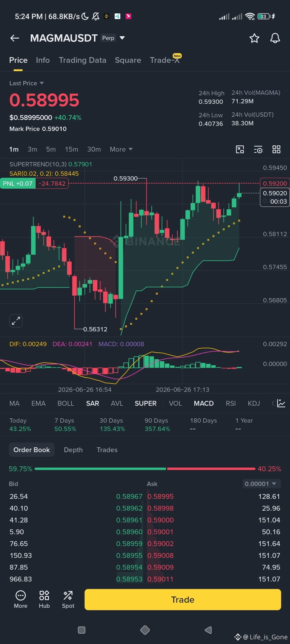The image size is (290, 644).
Task: Select the Order Book tab
Action: (x=32, y=450)
